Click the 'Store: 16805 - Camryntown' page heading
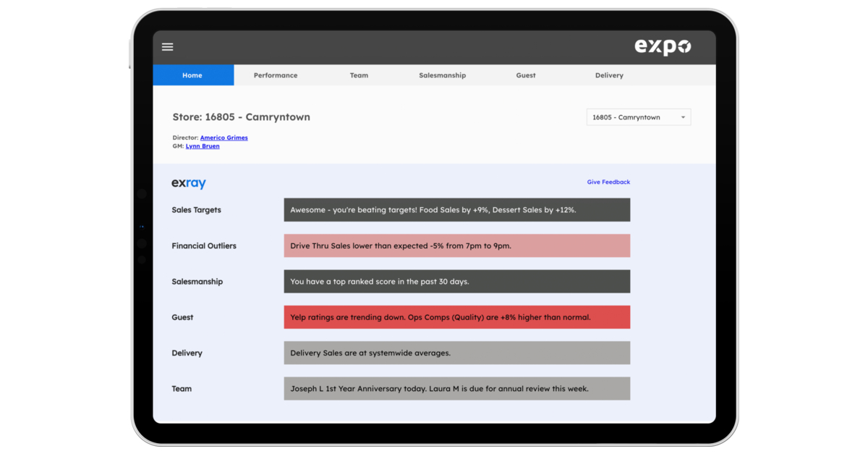 [x=241, y=117]
